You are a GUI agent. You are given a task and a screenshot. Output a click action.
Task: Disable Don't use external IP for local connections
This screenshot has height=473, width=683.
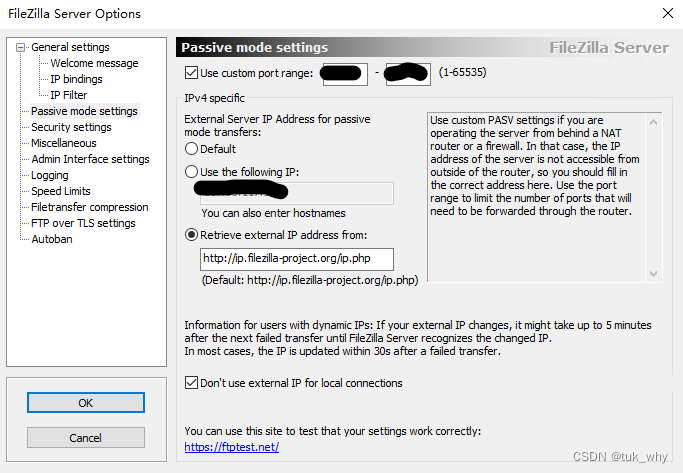click(x=192, y=383)
